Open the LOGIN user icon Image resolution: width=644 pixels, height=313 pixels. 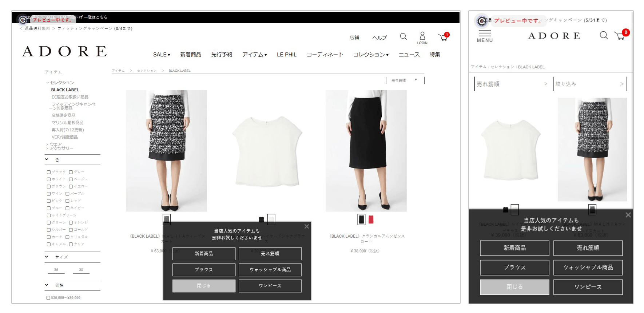pyautogui.click(x=422, y=37)
